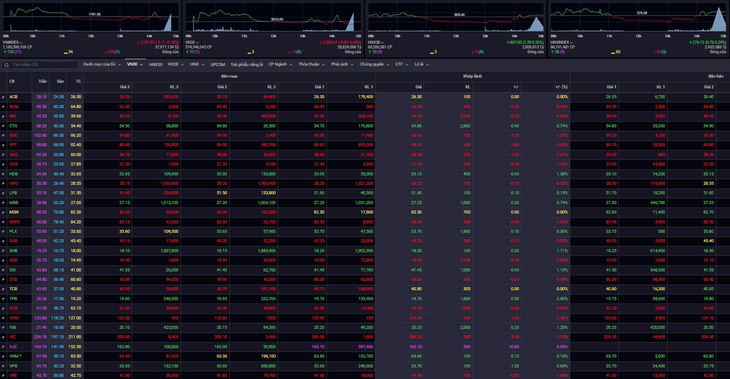The width and height of the screenshot is (730, 379).
Task: Pin the MSN row with its pin icon
Action: [3, 212]
